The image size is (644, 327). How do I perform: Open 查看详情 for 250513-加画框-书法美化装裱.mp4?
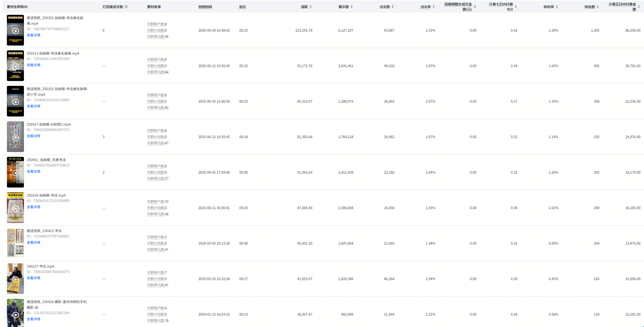pos(33,65)
